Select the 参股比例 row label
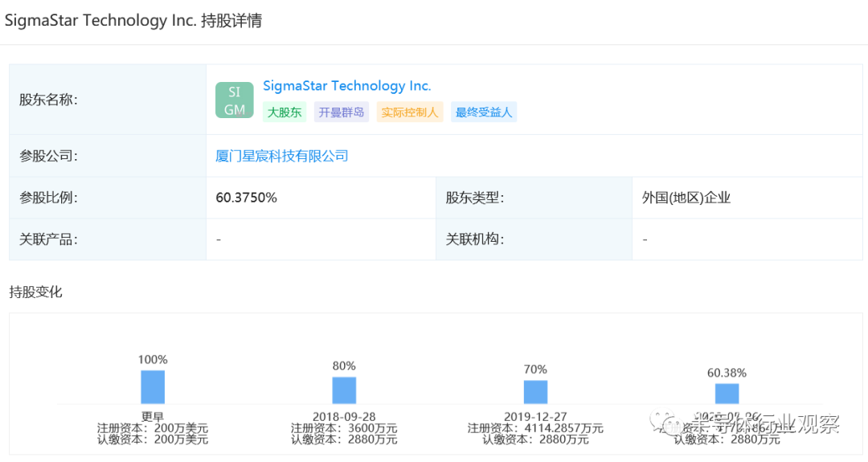 click(x=49, y=198)
